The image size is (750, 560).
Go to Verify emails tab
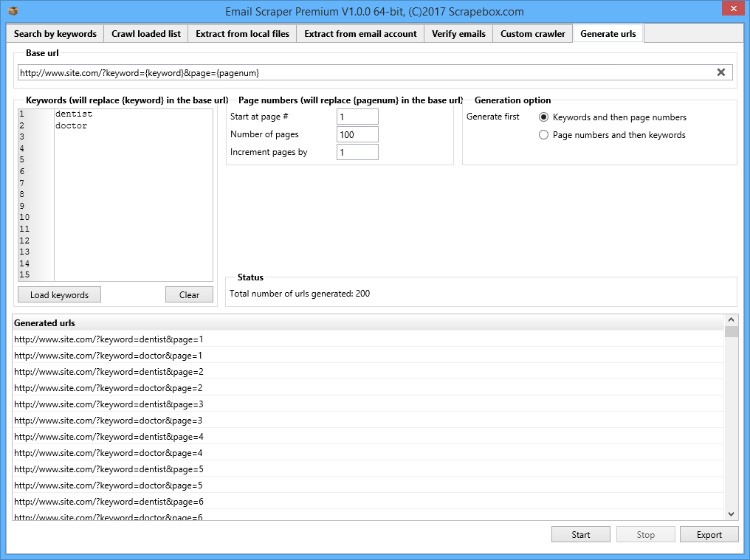point(458,34)
